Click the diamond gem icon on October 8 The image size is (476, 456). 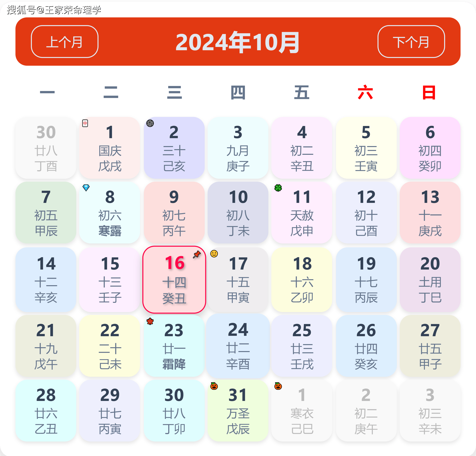86,188
